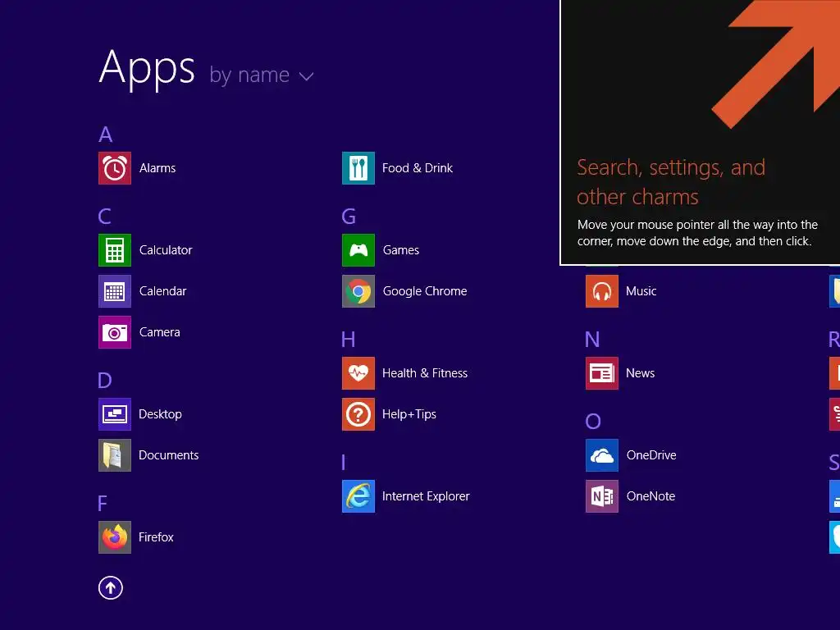840x630 pixels.
Task: Select the letter C group header
Action: (105, 217)
